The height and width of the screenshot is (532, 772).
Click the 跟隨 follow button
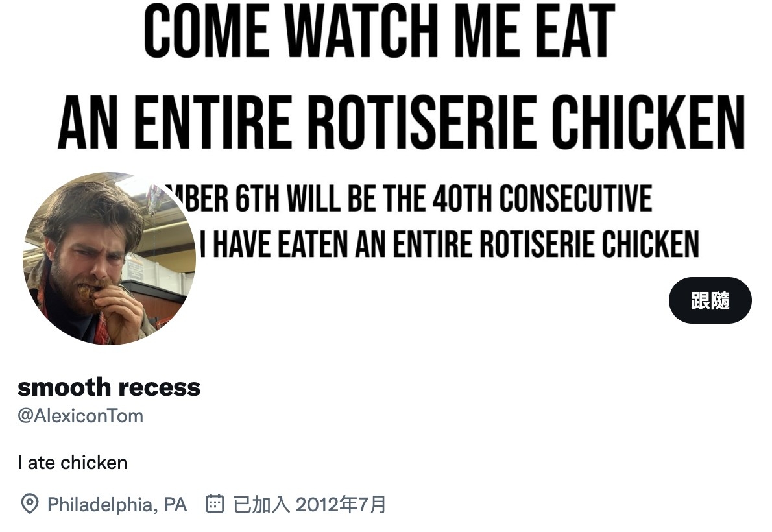pyautogui.click(x=710, y=300)
